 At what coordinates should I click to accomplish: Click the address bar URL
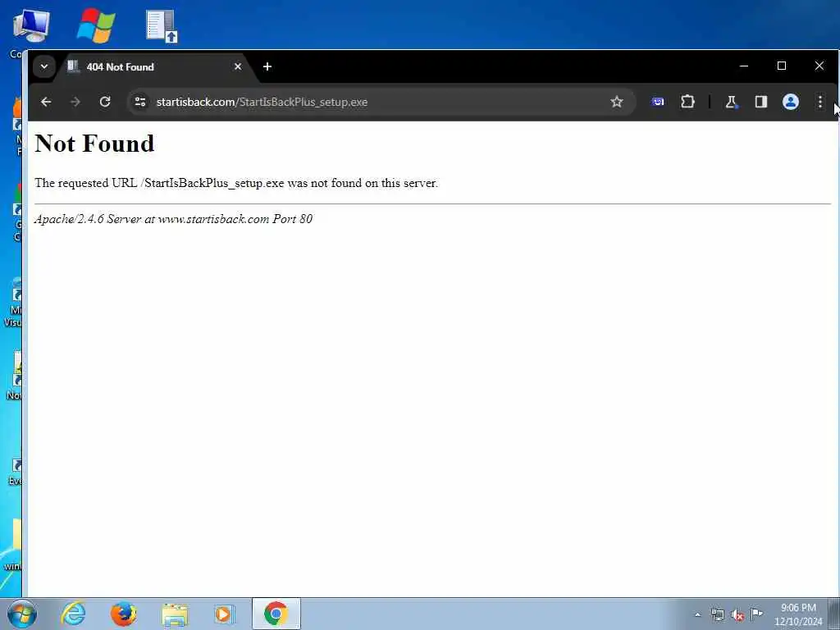click(x=262, y=102)
